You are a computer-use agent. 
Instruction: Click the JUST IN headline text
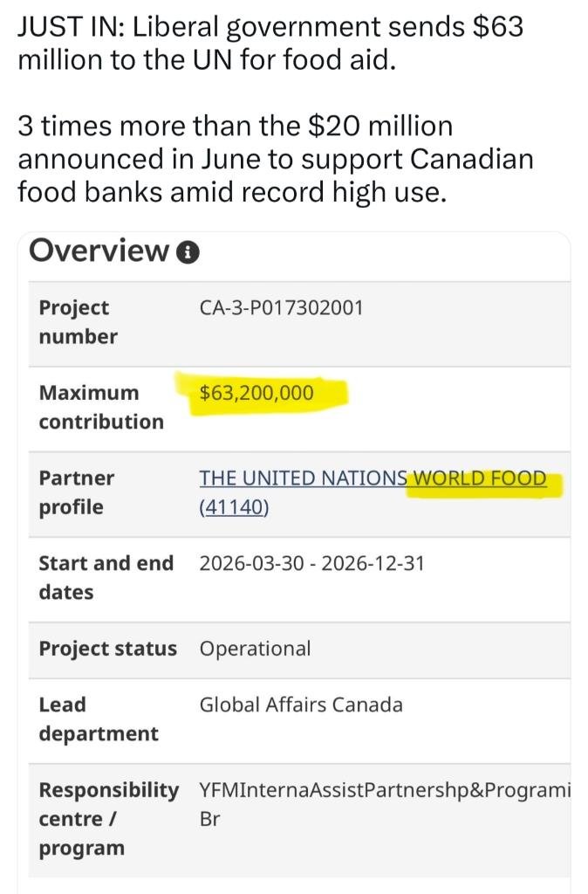[270, 44]
